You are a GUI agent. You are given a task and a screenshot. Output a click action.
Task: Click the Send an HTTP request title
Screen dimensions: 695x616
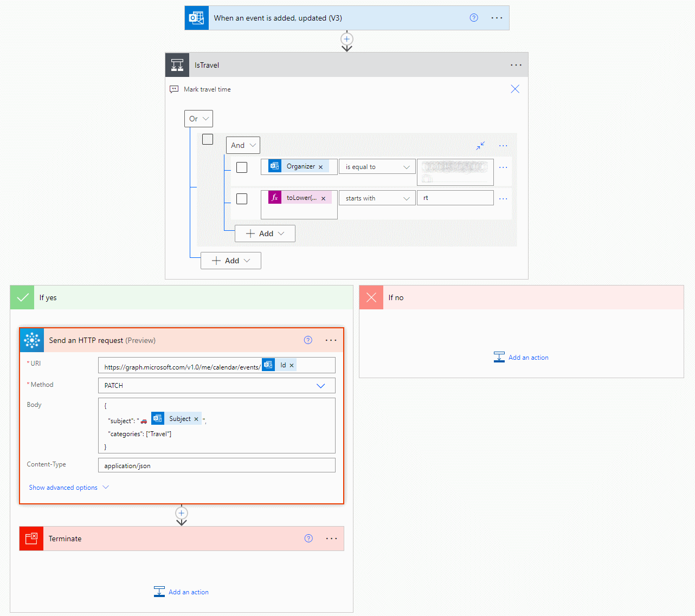[102, 340]
